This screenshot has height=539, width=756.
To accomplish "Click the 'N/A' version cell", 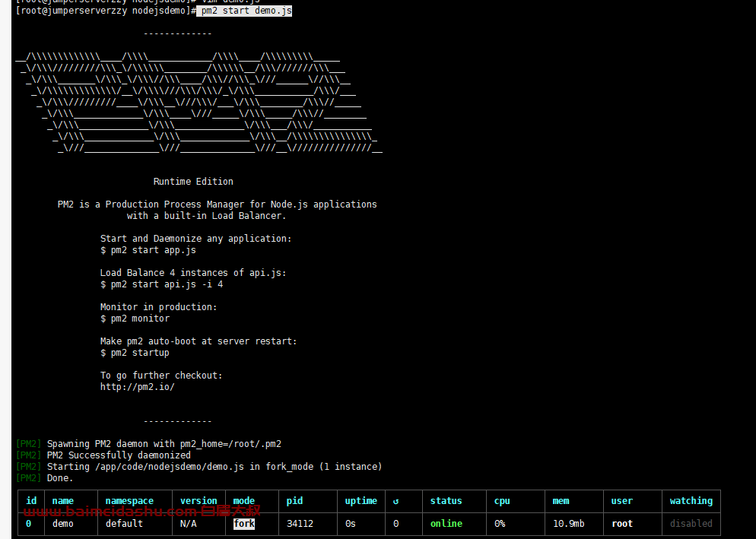I will pos(188,524).
